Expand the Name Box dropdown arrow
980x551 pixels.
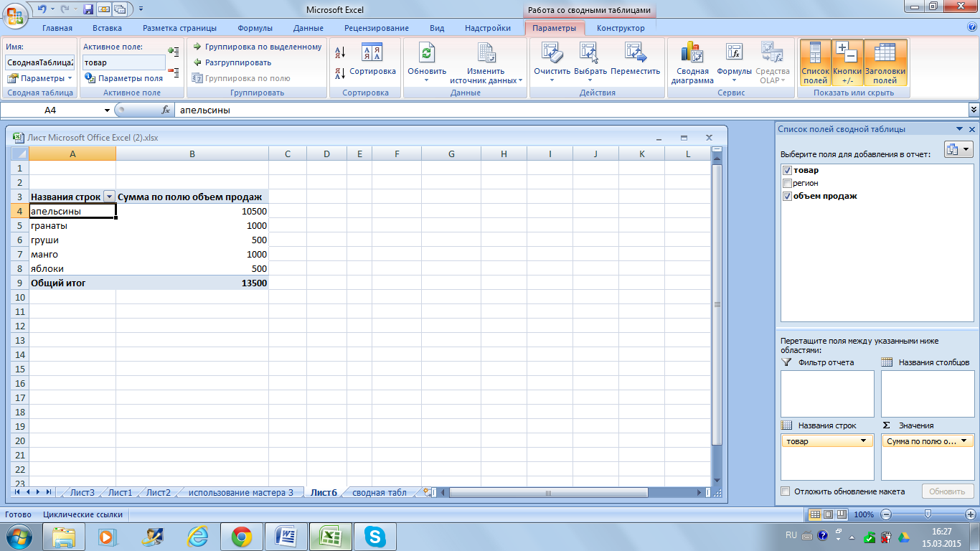tap(107, 110)
